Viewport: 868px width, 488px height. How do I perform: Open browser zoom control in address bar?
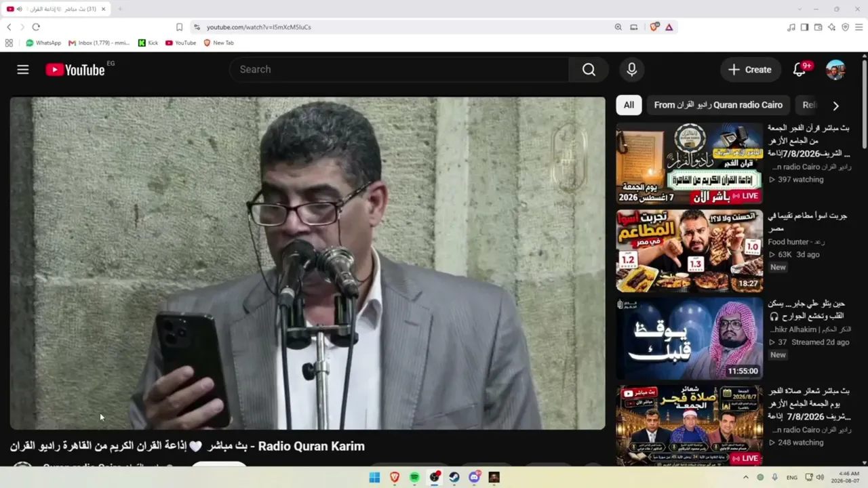pos(618,27)
